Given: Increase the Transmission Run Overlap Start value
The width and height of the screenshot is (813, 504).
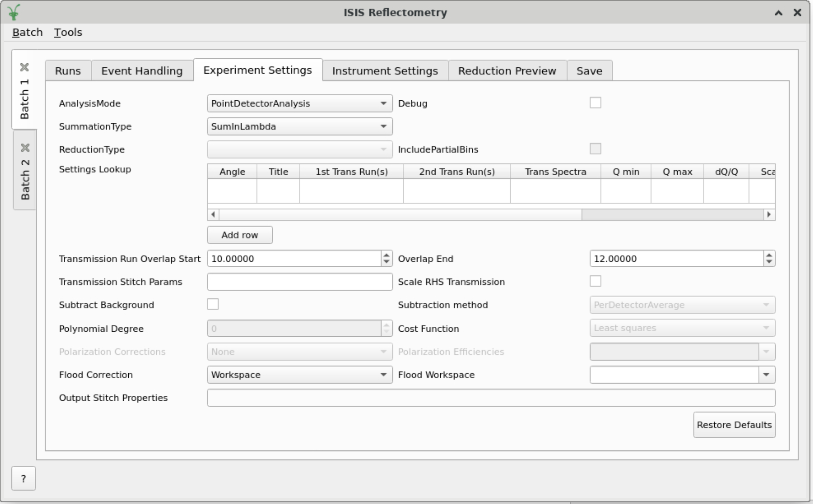Looking at the screenshot, I should 387,255.
